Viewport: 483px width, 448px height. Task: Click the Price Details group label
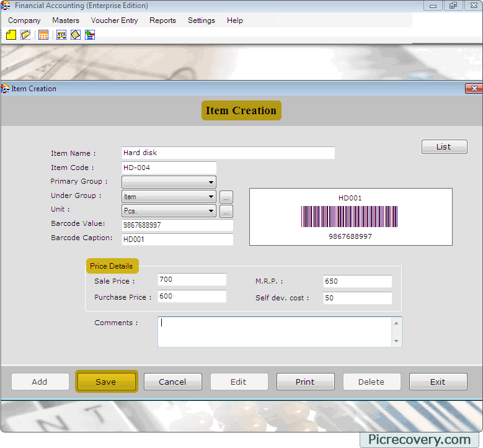click(x=112, y=266)
